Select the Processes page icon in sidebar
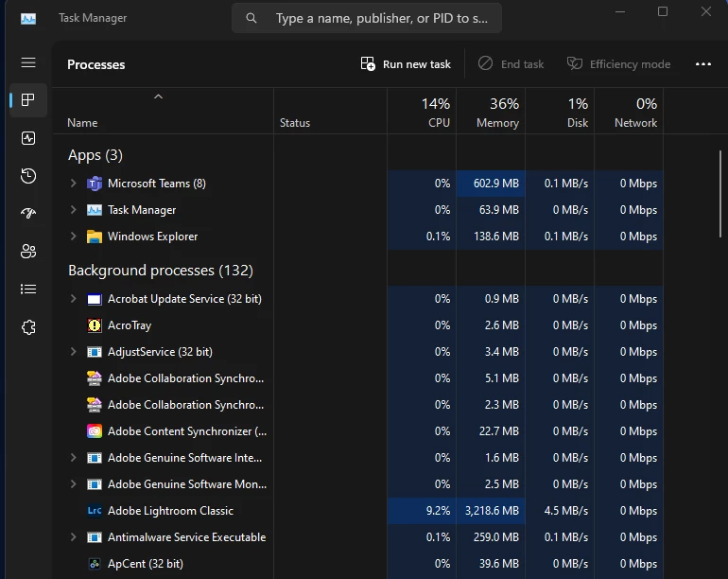728x579 pixels. click(28, 100)
